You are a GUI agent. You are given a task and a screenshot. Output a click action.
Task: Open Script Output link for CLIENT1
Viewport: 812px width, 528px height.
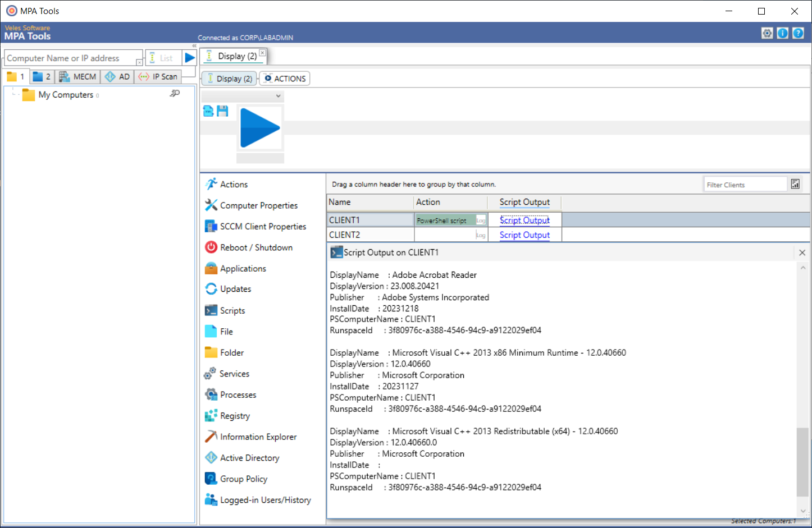coord(524,220)
